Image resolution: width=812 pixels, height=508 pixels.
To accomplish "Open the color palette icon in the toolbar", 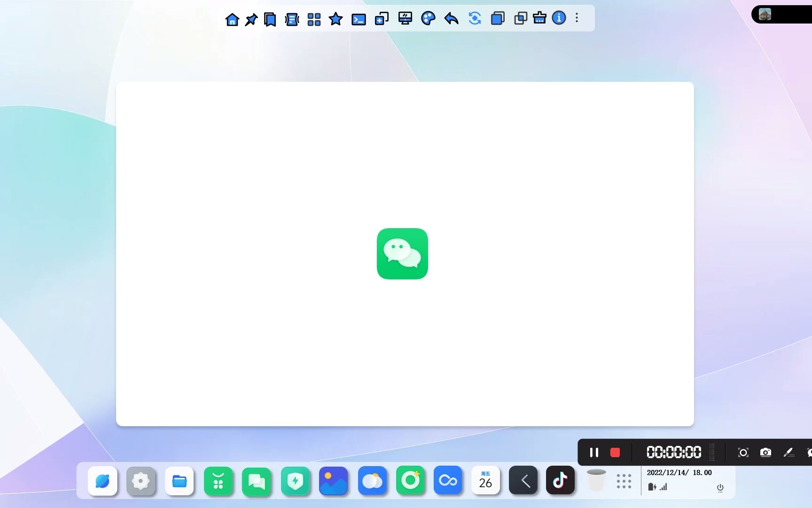I will 428,18.
